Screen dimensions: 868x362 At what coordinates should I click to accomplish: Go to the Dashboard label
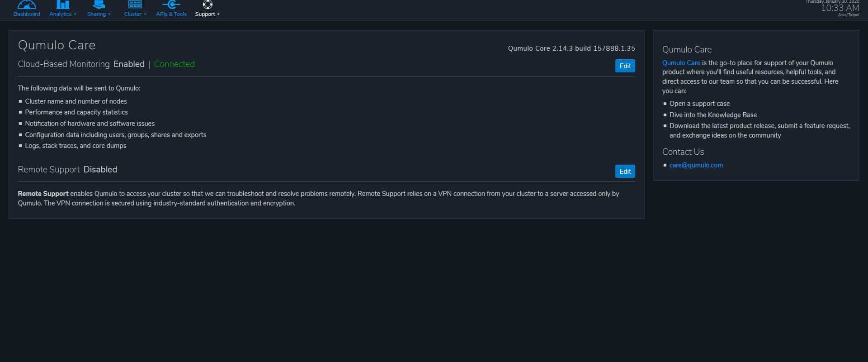click(x=27, y=14)
